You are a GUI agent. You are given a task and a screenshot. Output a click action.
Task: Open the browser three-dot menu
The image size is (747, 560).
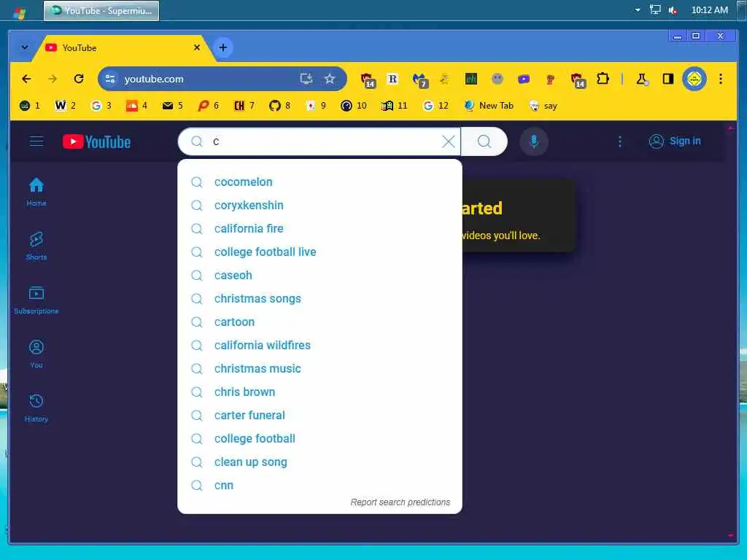click(720, 79)
